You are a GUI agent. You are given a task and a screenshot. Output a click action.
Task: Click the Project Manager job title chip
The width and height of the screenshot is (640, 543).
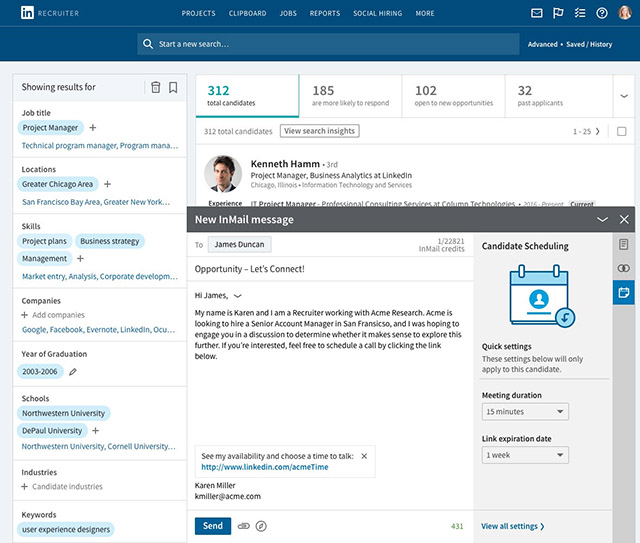tap(50, 128)
